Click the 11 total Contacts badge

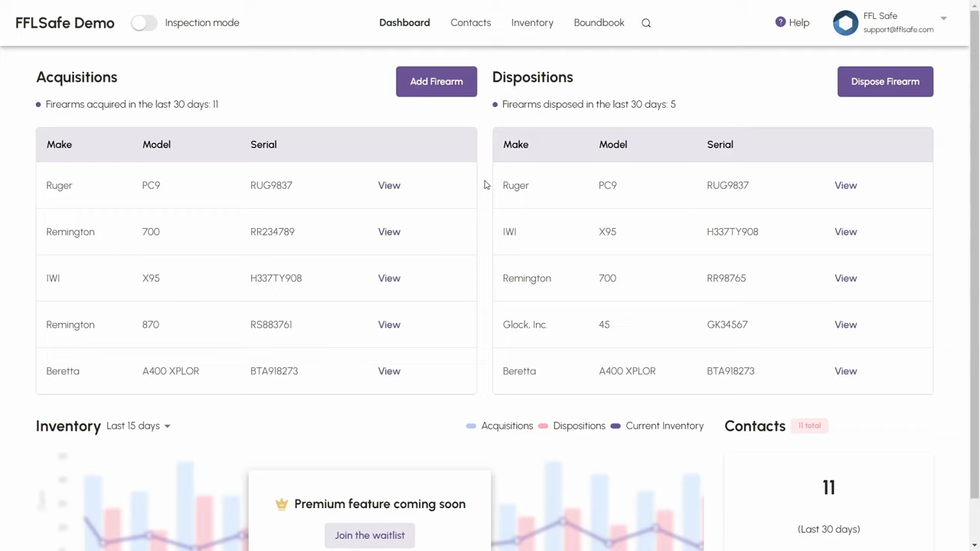[809, 425]
